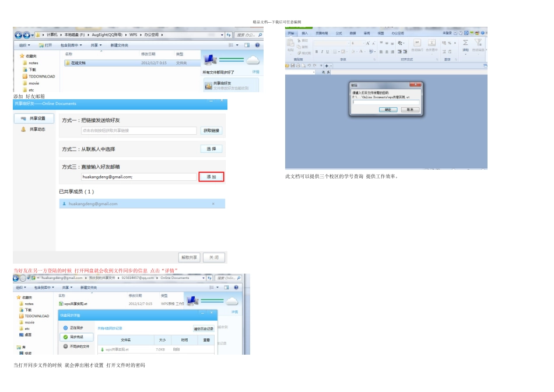This screenshot has width=554, height=392.
Task: Click 关闭 button in share dialog
Action: (x=214, y=257)
